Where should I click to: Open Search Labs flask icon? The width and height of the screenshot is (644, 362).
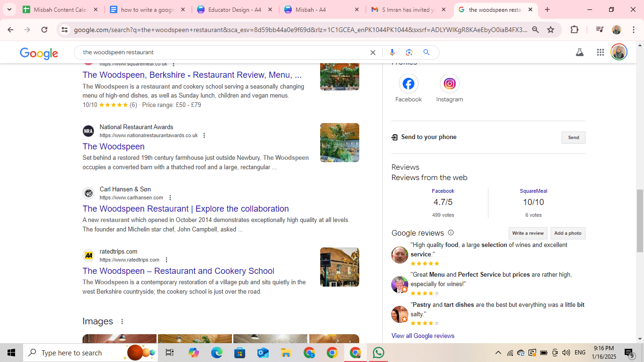[580, 52]
